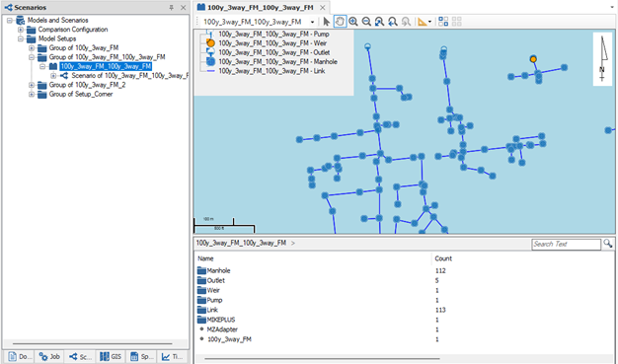Expand the Comparison Configuration node
This screenshot has width=618, height=364.
coord(21,30)
